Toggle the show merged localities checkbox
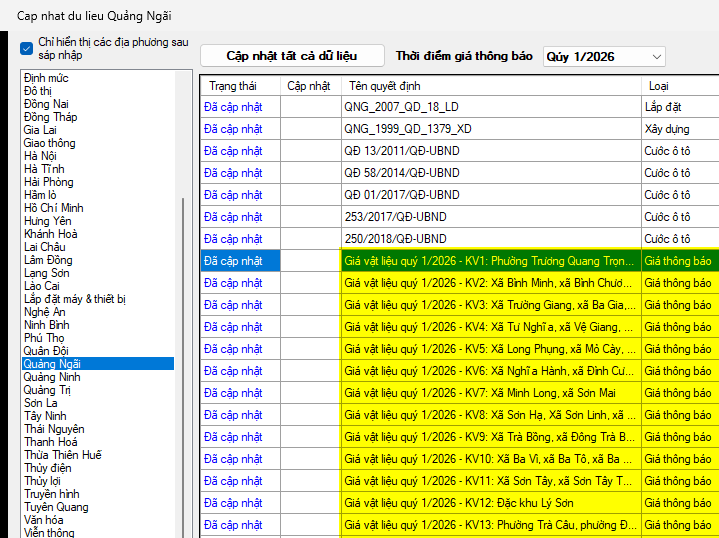This screenshot has height=538, width=719. tap(27, 47)
